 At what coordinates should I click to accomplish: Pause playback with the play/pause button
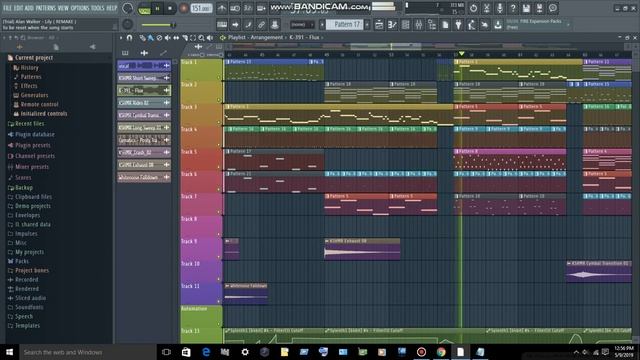pyautogui.click(x=158, y=8)
